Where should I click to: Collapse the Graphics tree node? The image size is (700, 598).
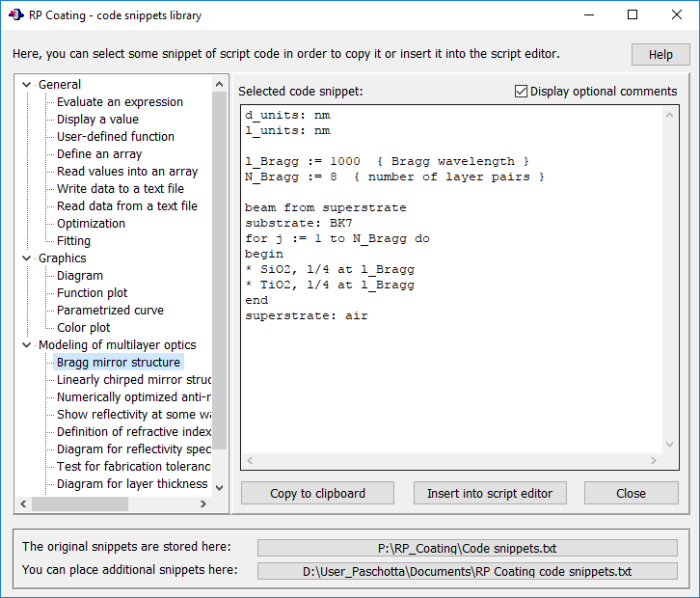[x=26, y=258]
